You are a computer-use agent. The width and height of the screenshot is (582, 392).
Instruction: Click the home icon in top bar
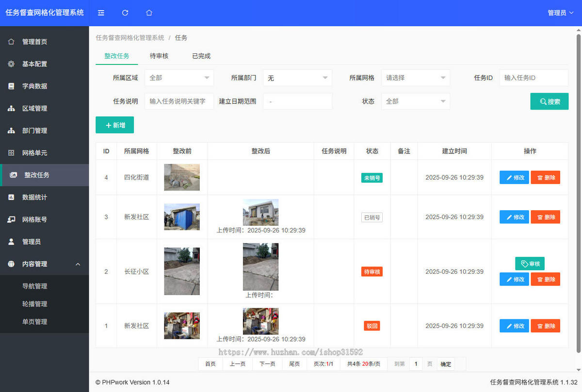coord(149,13)
